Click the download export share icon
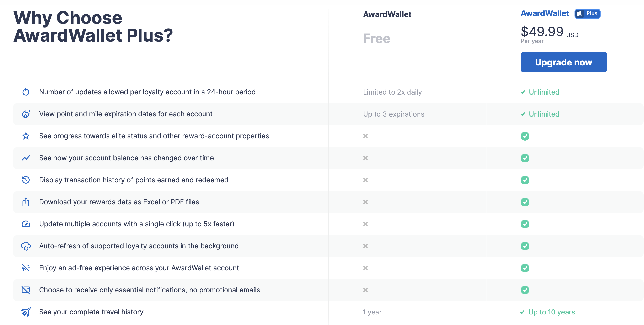The image size is (644, 325). 26,202
